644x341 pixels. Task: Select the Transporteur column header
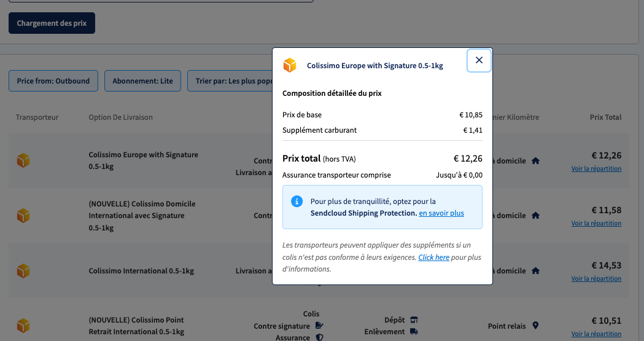coord(37,117)
